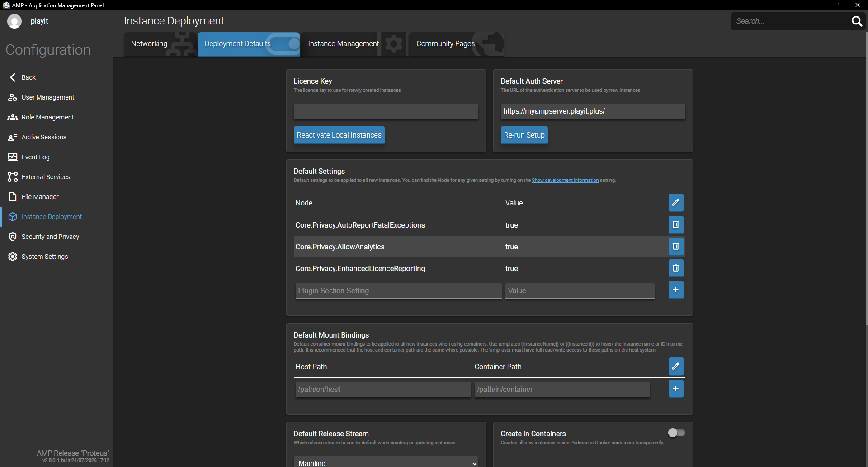Select Core.Privacy.AllowAnalytics node text
868x467 pixels.
340,247
